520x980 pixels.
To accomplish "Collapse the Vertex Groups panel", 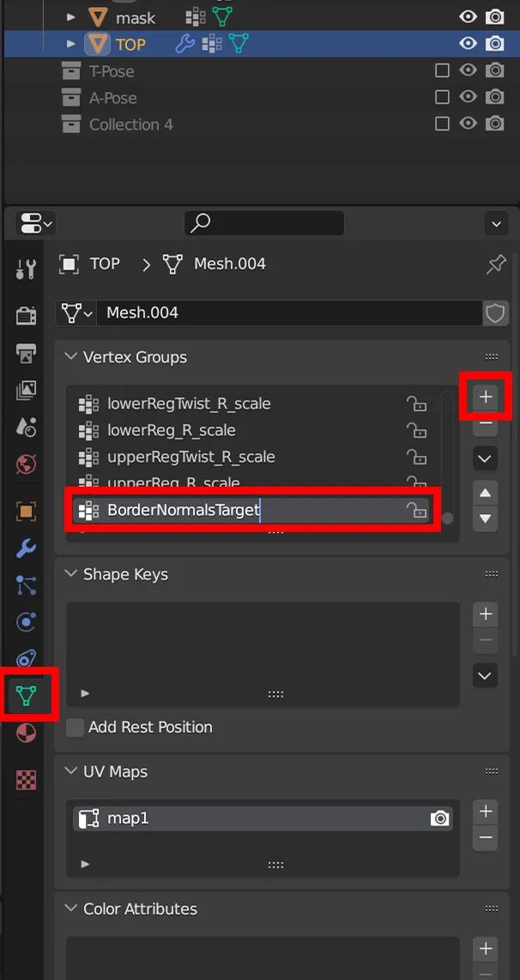I will 70,357.
